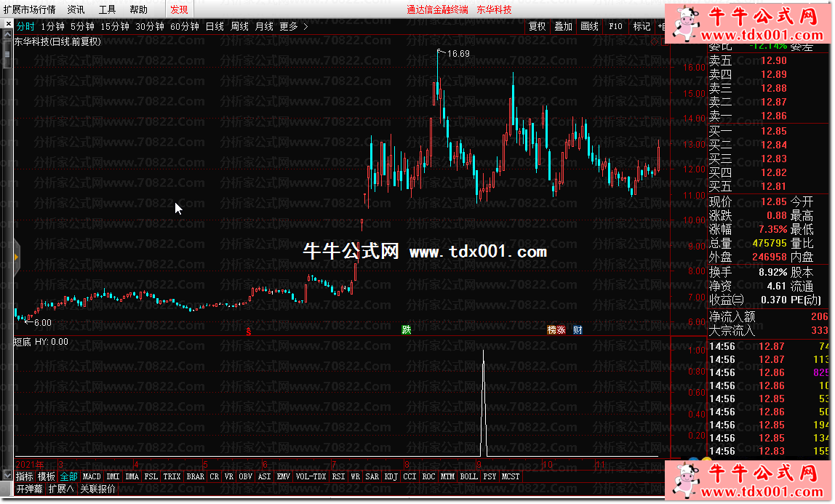This screenshot has height=504, width=835.
Task: Click the 复权 button
Action: tap(538, 26)
